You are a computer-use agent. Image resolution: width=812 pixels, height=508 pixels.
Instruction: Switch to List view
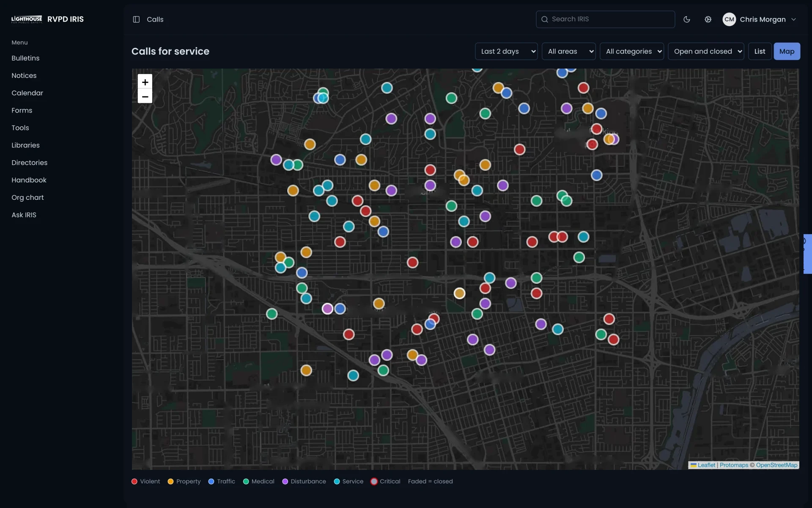(x=760, y=51)
